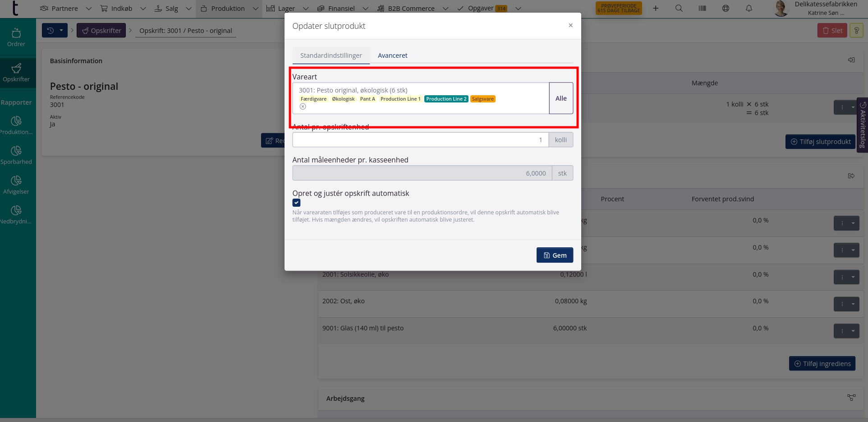Clear the selected Vareart item

pyautogui.click(x=303, y=107)
